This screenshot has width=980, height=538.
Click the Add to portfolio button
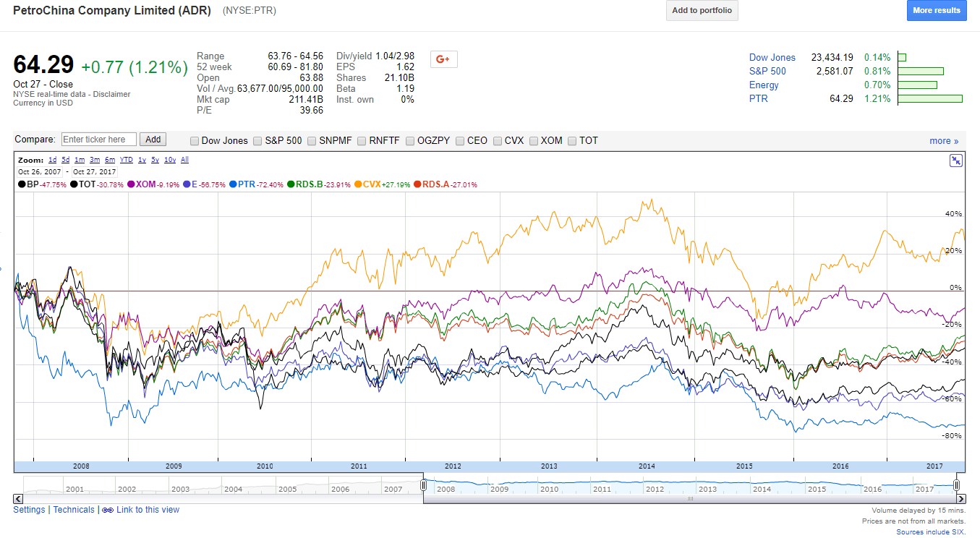[x=702, y=11]
